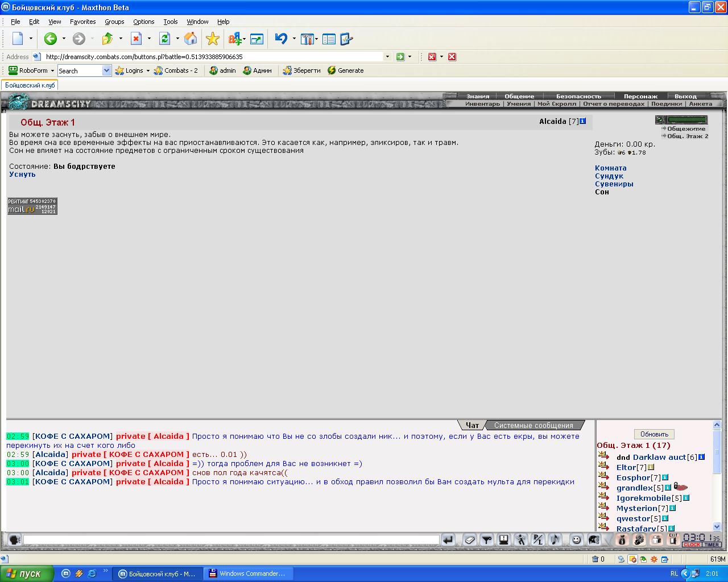Go back with the green Back arrow
This screenshot has height=582, width=728.
pyautogui.click(x=51, y=39)
